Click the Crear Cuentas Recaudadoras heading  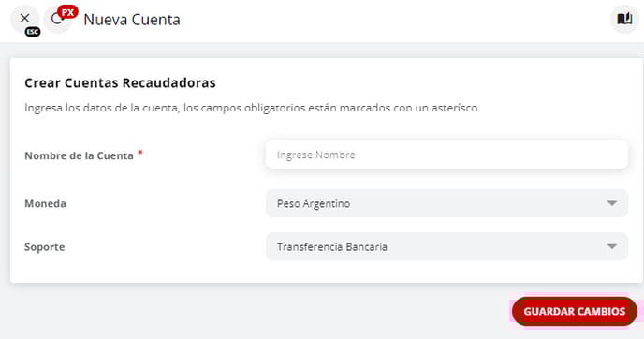120,83
